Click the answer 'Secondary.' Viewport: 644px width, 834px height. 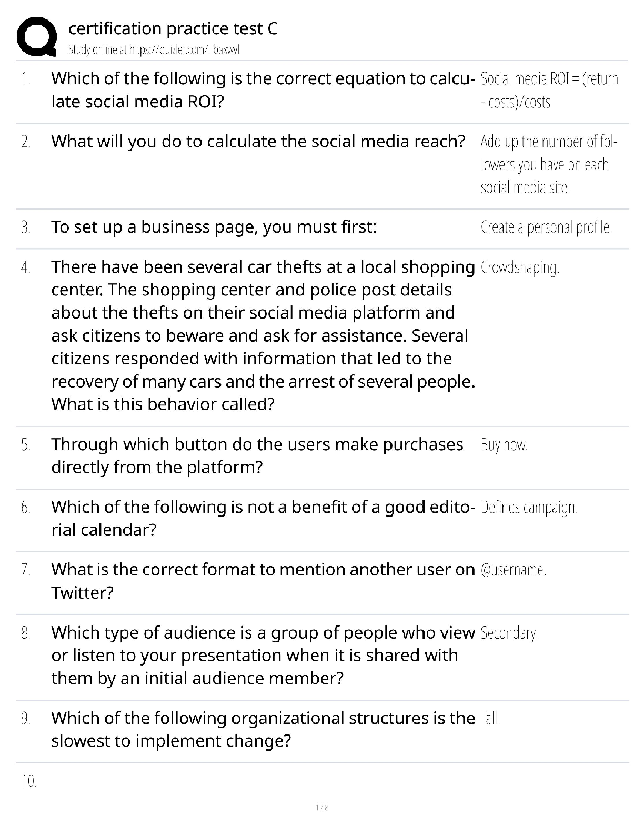(x=509, y=633)
